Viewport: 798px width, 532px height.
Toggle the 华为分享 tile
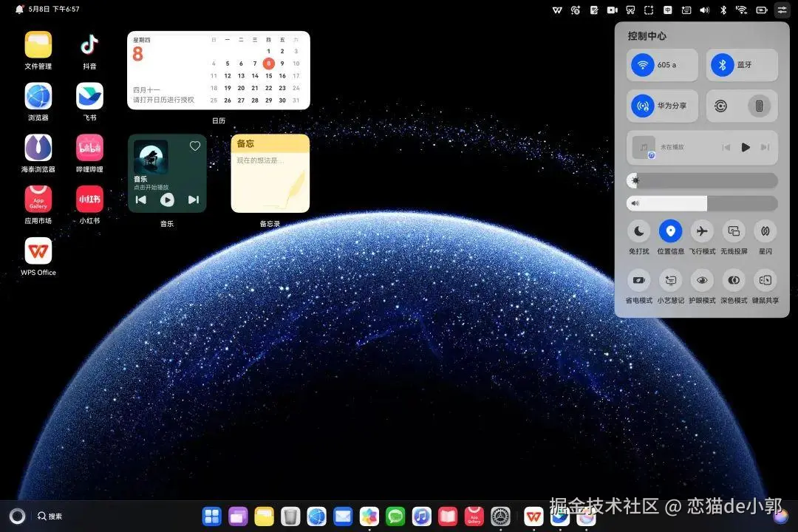click(x=662, y=106)
